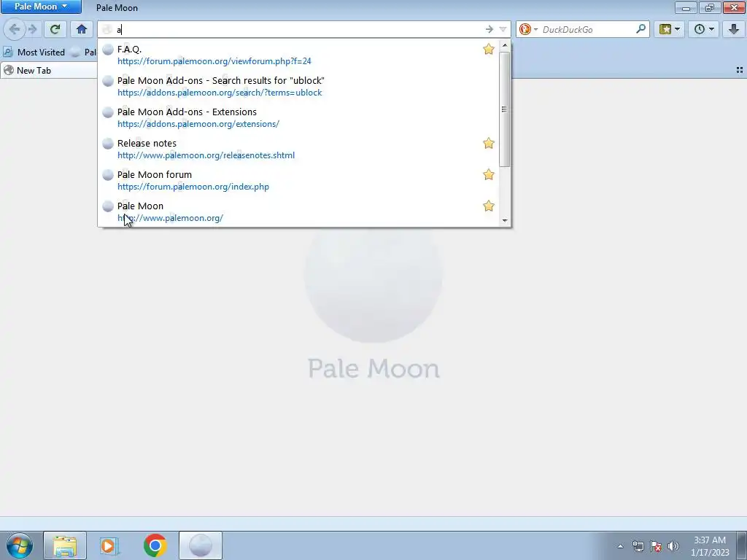Screen dimensions: 747x560
Task: Open the http://www.palemoon.org/ URL
Action: tap(170, 218)
